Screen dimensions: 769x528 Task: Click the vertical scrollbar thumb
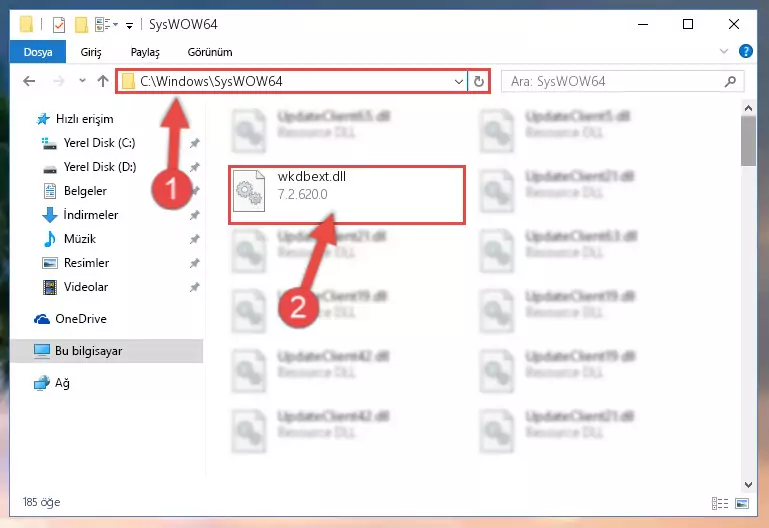(748, 141)
